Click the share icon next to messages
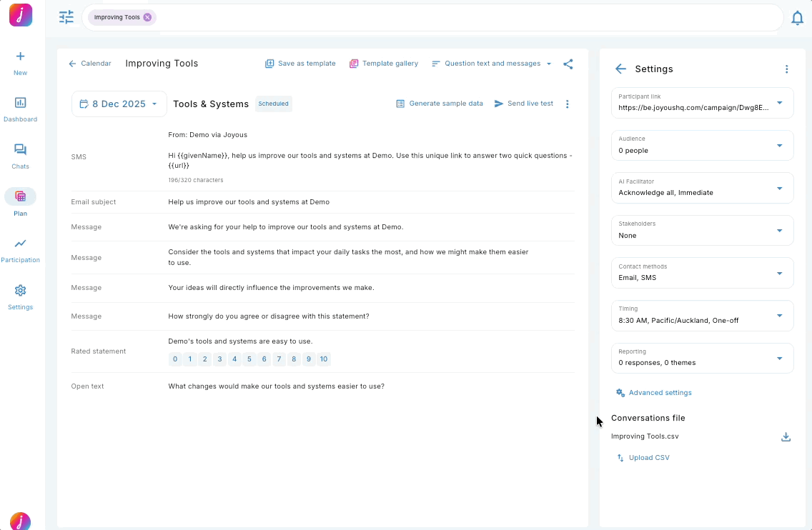Image resolution: width=812 pixels, height=530 pixels. point(568,64)
